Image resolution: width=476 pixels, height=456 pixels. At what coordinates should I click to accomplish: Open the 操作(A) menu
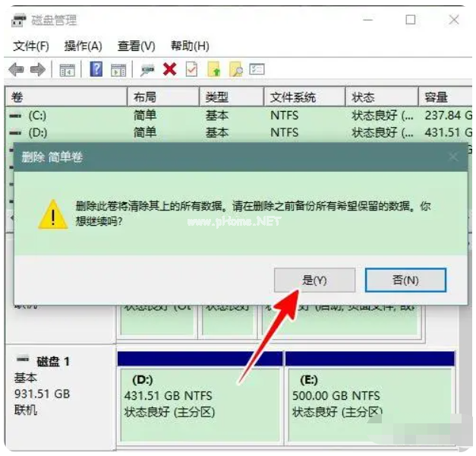pyautogui.click(x=83, y=46)
